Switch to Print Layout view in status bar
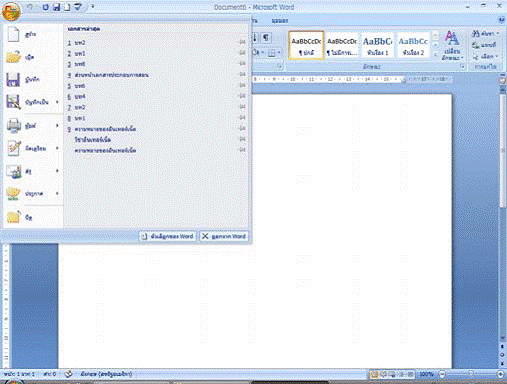The image size is (507, 384). coord(374,374)
